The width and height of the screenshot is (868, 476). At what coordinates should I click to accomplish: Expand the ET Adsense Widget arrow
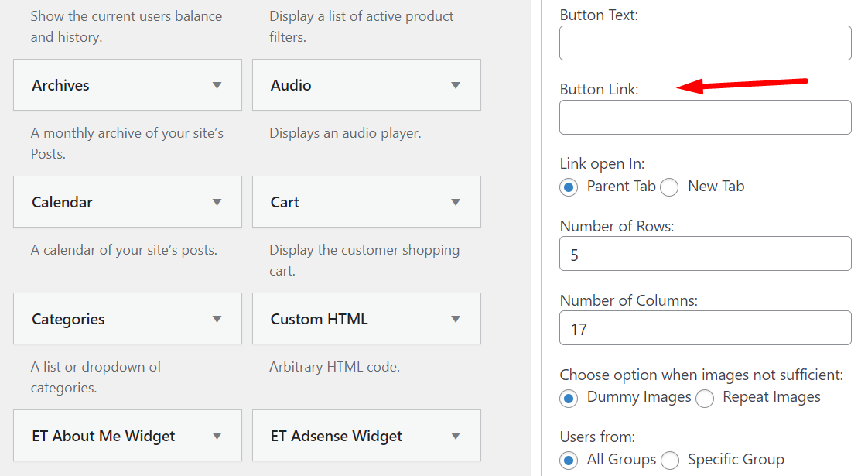coord(456,436)
